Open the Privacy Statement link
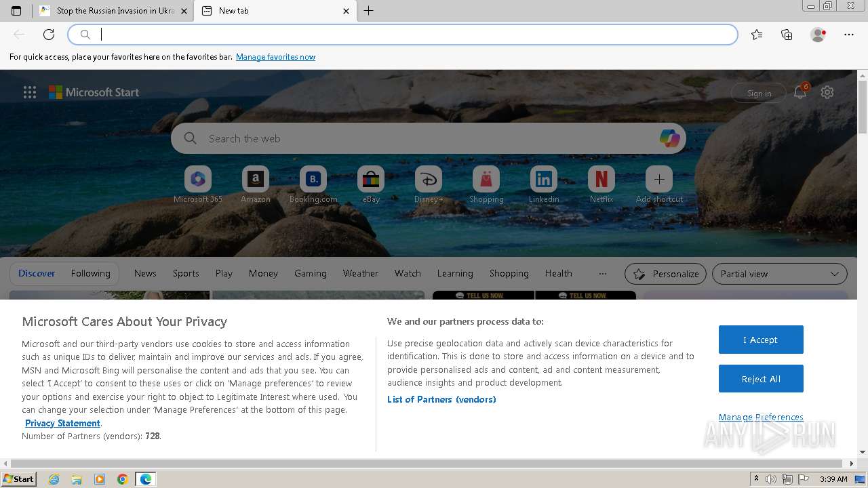 62,423
